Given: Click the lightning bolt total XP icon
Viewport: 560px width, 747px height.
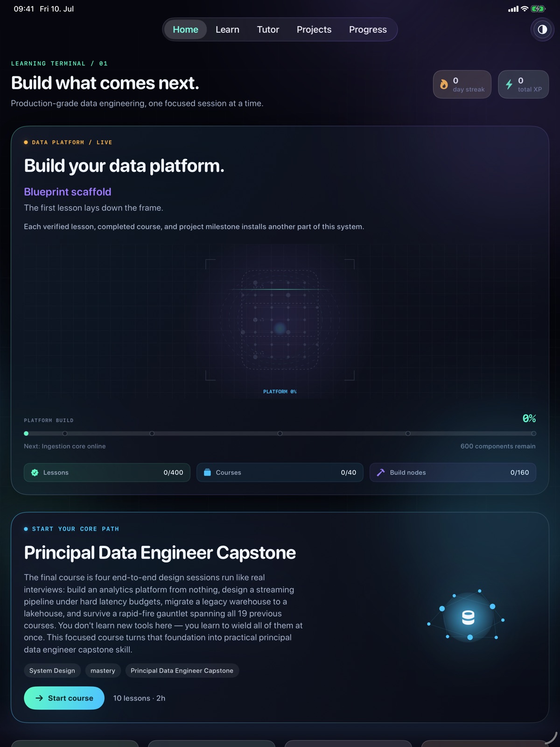Looking at the screenshot, I should pyautogui.click(x=509, y=85).
